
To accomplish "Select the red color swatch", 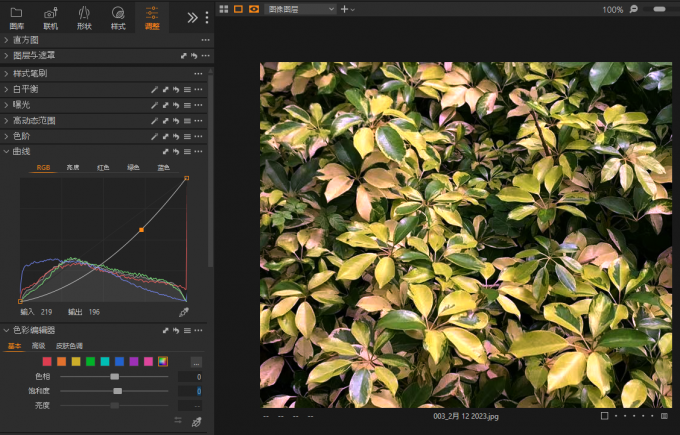I will [x=47, y=361].
